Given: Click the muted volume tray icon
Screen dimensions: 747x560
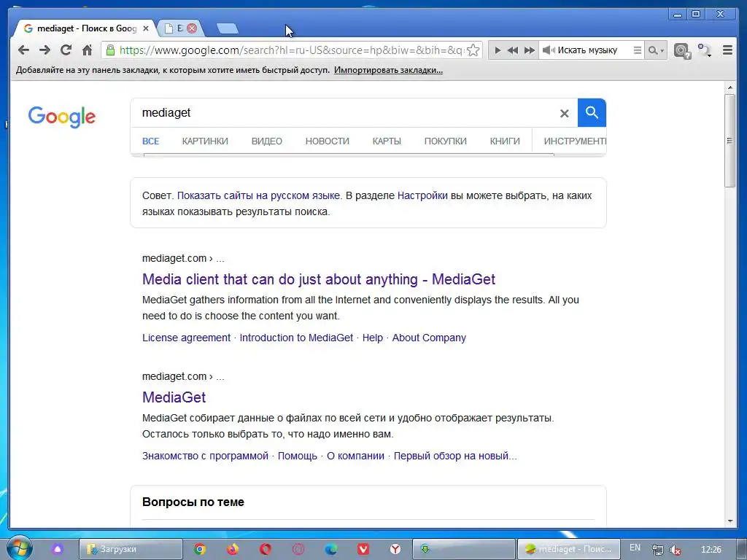Looking at the screenshot, I should coord(675,550).
